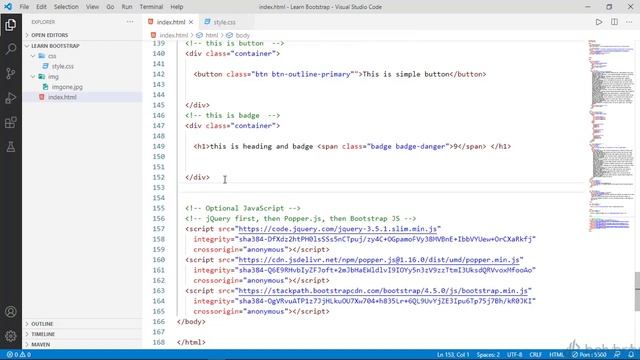
Task: Click UTF-8 encoding in status bar
Action: [x=514, y=355]
